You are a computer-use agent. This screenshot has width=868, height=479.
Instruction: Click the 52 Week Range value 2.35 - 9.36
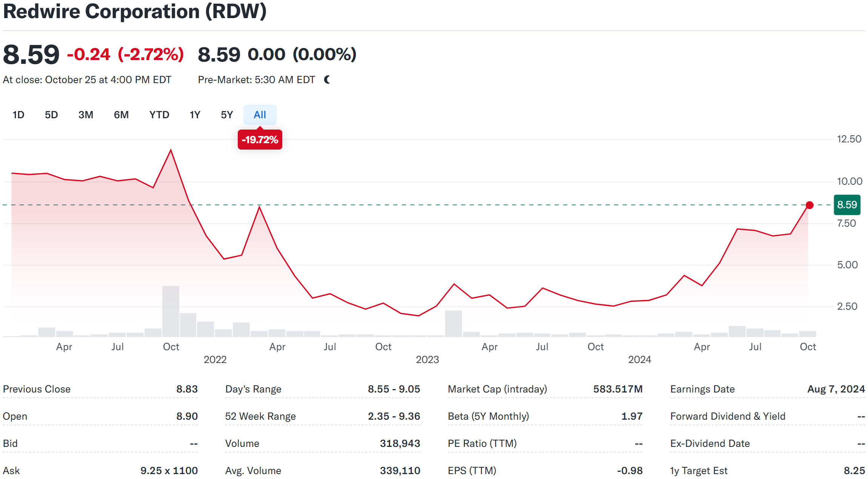pyautogui.click(x=394, y=416)
